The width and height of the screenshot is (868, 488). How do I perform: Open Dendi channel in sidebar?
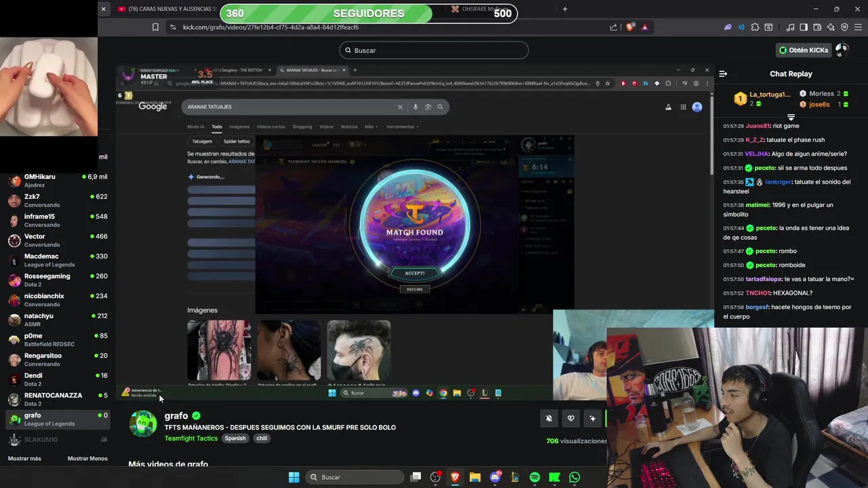57,379
